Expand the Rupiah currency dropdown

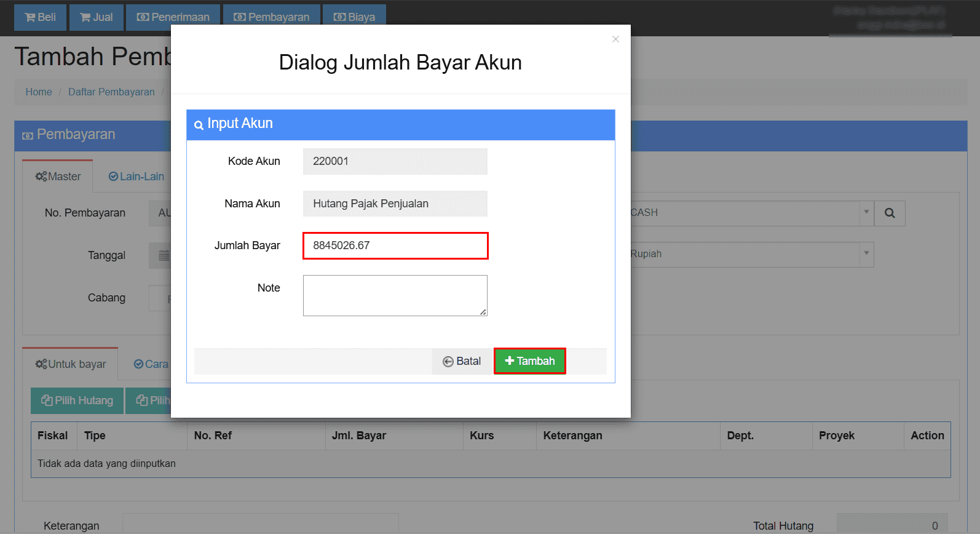(x=866, y=253)
